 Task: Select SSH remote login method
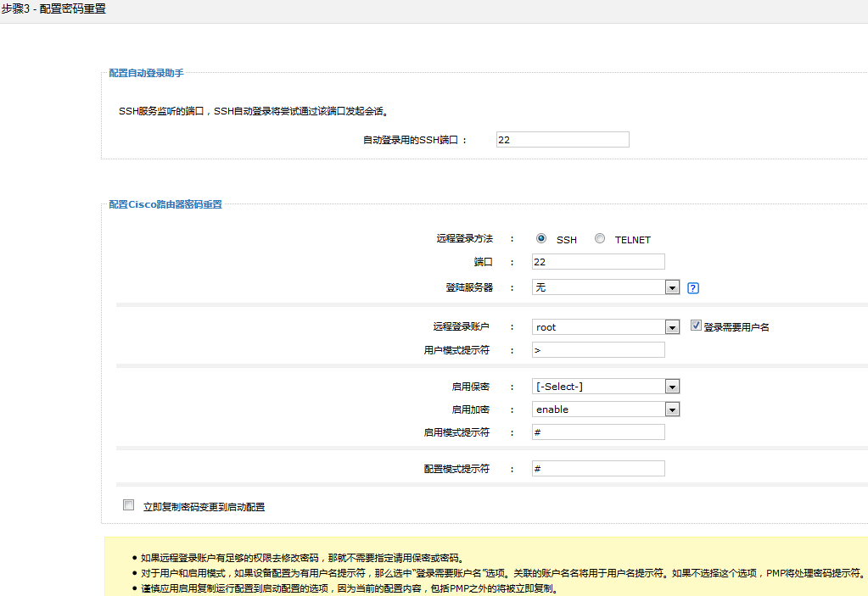coord(541,239)
